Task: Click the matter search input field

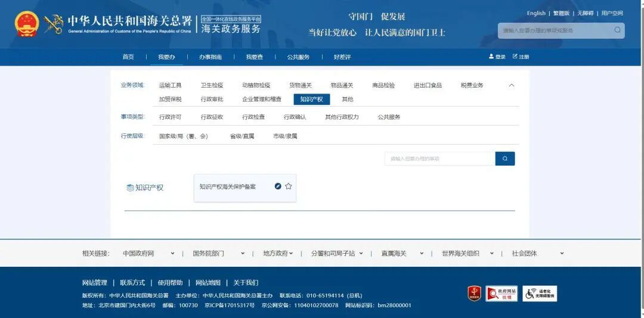Action: point(440,159)
